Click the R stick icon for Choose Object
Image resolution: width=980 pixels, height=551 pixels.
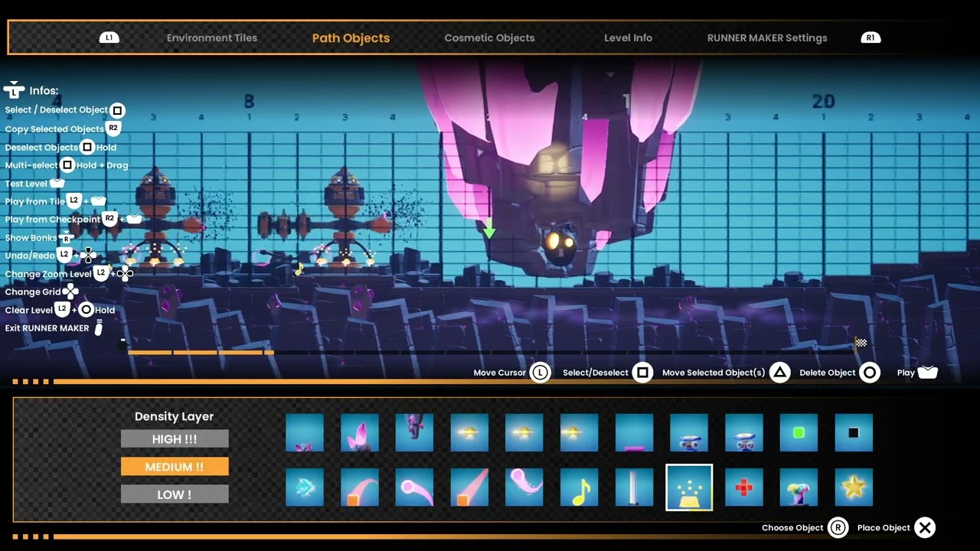[x=838, y=527]
